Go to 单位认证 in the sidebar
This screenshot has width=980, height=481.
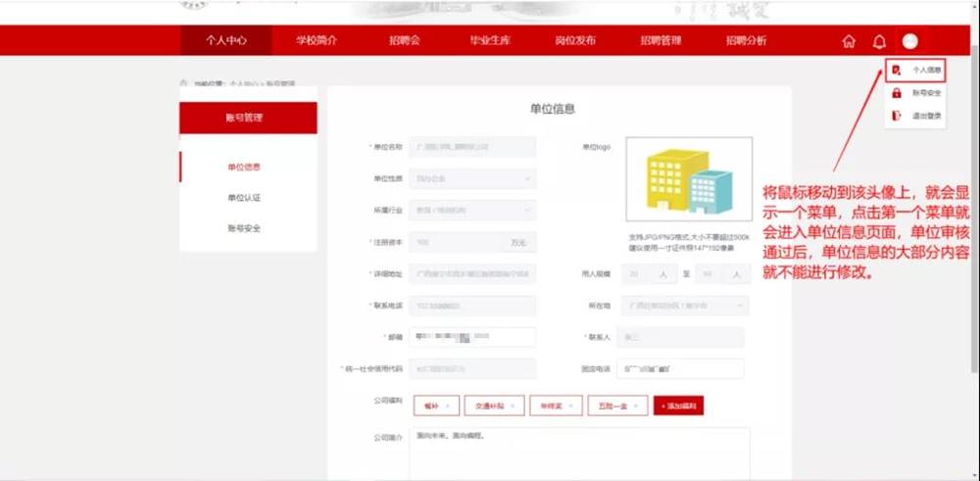click(x=244, y=198)
